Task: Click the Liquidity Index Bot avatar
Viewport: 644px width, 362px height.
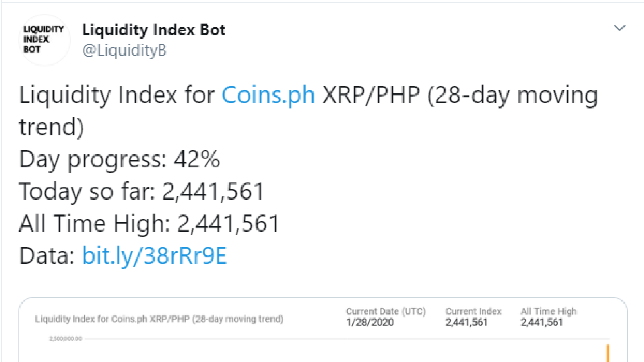Action: (x=44, y=40)
